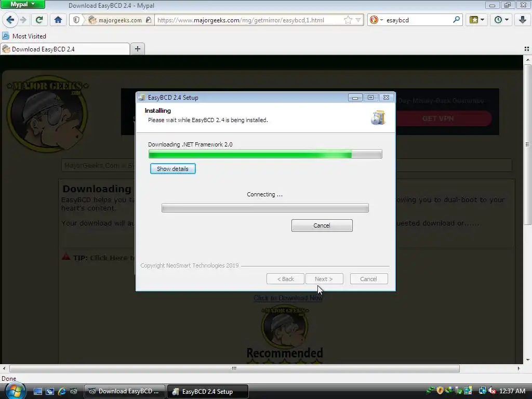Click the horizontal scrollbar right arrow
The height and width of the screenshot is (399, 532).
pyautogui.click(x=518, y=368)
